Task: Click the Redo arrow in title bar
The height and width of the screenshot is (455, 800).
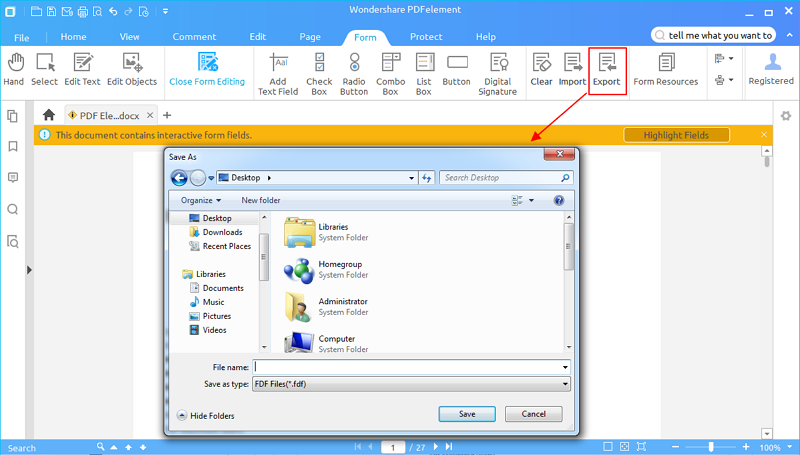Action: 128,11
